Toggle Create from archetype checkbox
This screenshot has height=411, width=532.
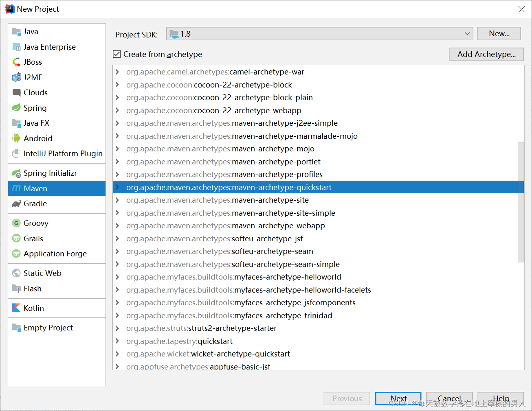117,54
